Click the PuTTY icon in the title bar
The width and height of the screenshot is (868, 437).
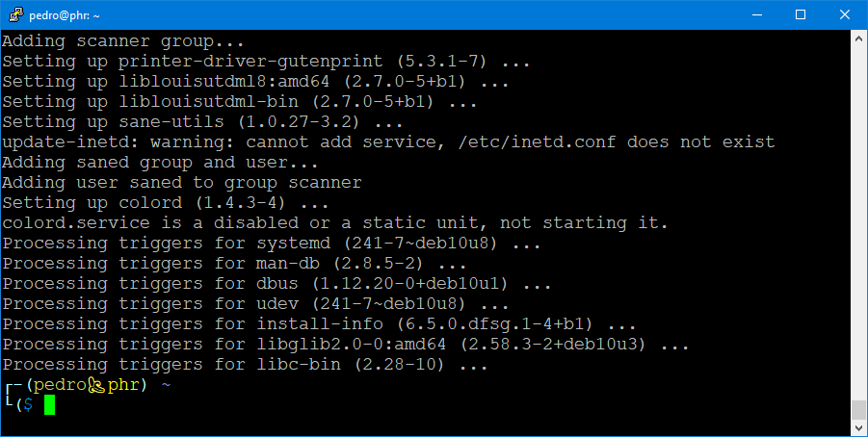[x=15, y=15]
